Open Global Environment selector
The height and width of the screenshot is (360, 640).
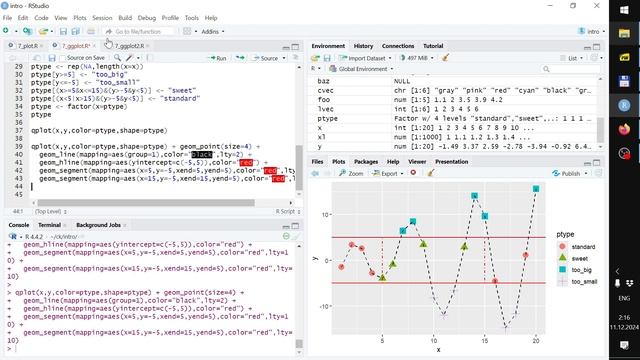tap(362, 69)
